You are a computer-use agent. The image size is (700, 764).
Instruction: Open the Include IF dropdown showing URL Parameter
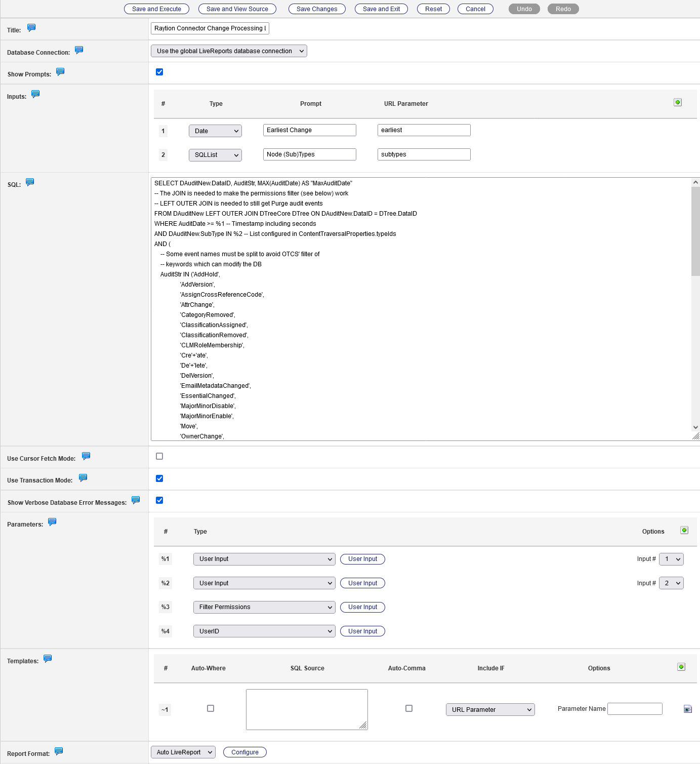coord(489,709)
